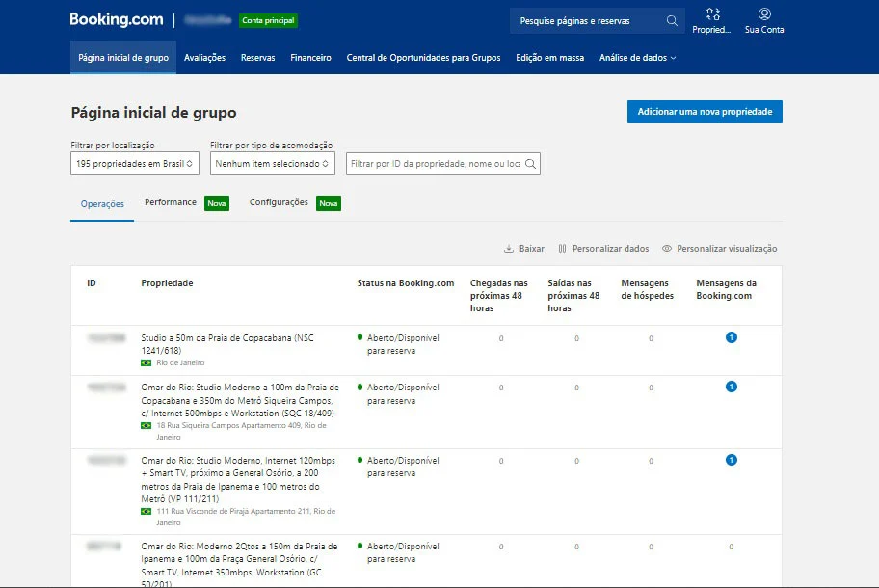Click the Nova badge next to Configurações
The height and width of the screenshot is (588, 879).
click(x=329, y=203)
